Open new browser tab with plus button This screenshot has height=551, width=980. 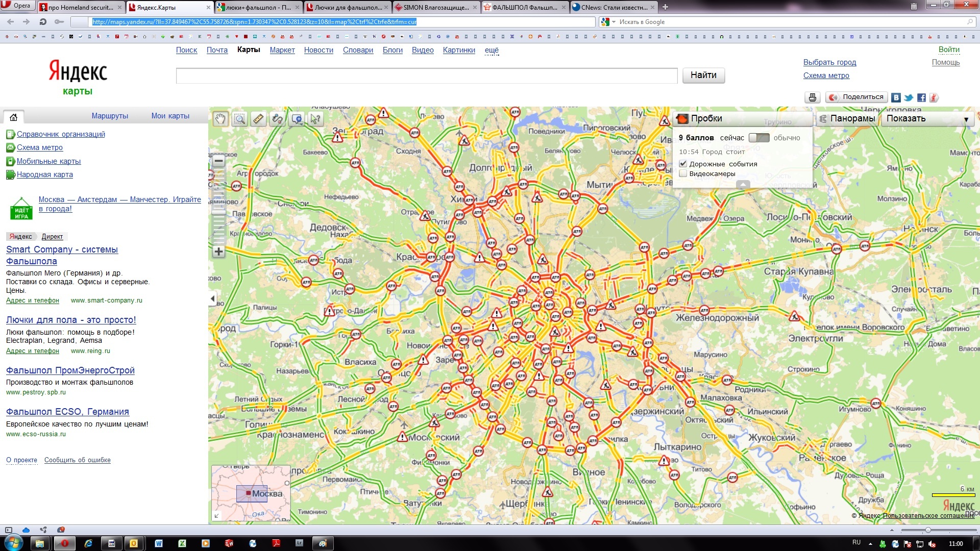coord(665,7)
